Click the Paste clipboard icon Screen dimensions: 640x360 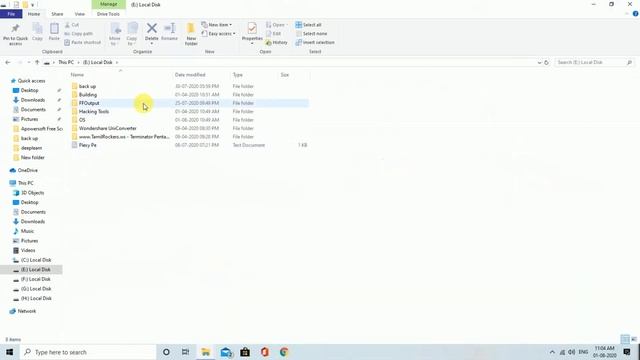(x=54, y=29)
